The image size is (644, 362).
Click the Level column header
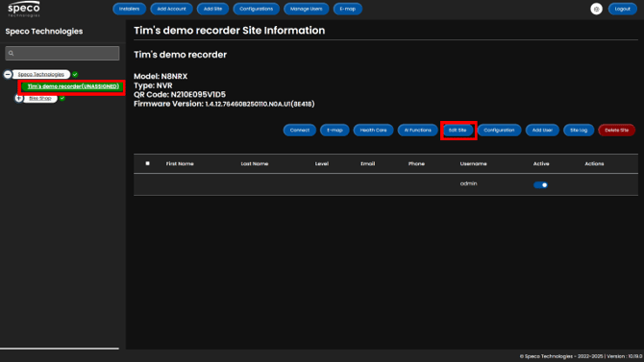click(322, 164)
